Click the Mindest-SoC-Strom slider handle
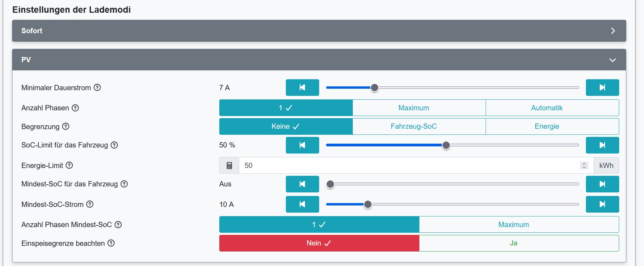The width and height of the screenshot is (644, 266). 368,204
